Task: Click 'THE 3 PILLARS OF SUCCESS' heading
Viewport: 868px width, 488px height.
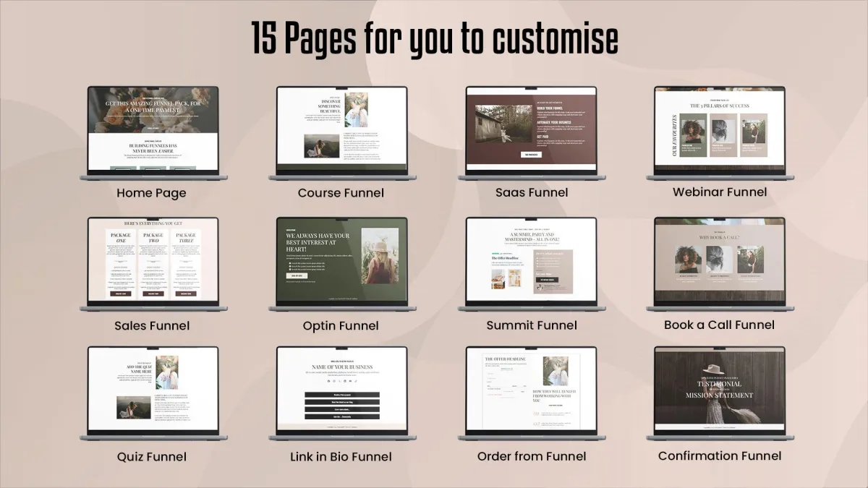Action: coord(720,106)
